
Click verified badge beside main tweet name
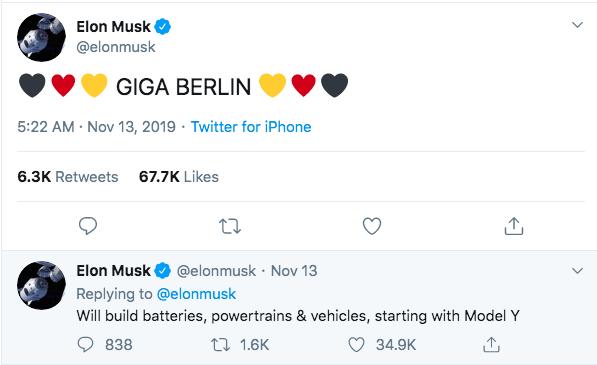coord(163,27)
